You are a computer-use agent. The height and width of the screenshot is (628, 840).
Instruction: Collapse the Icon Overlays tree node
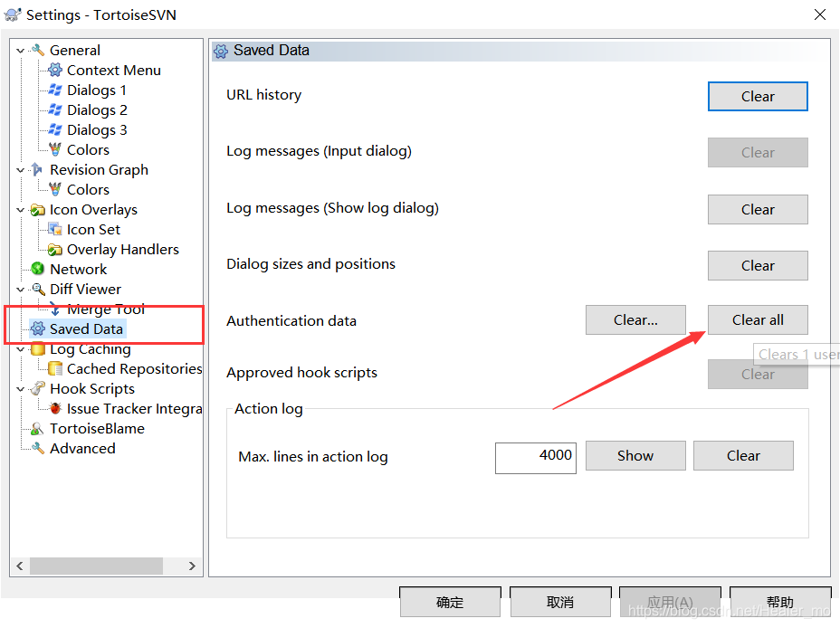coord(20,210)
